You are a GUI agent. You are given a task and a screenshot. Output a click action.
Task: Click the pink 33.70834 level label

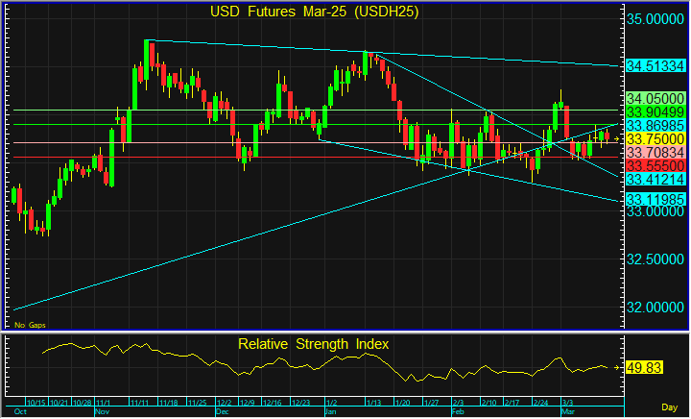tap(656, 152)
